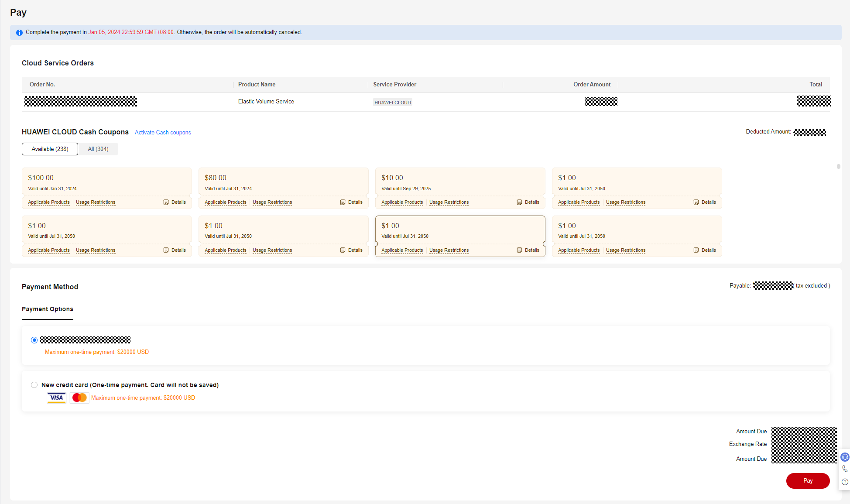This screenshot has height=504, width=850.
Task: Click the Visa card logo
Action: (x=56, y=398)
